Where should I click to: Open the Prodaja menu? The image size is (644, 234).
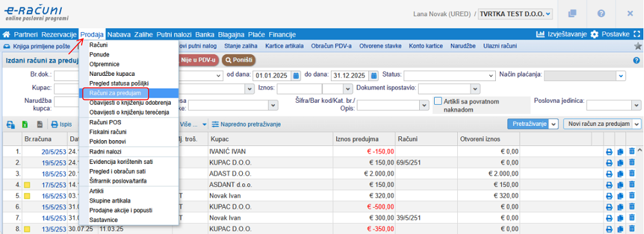[92, 35]
